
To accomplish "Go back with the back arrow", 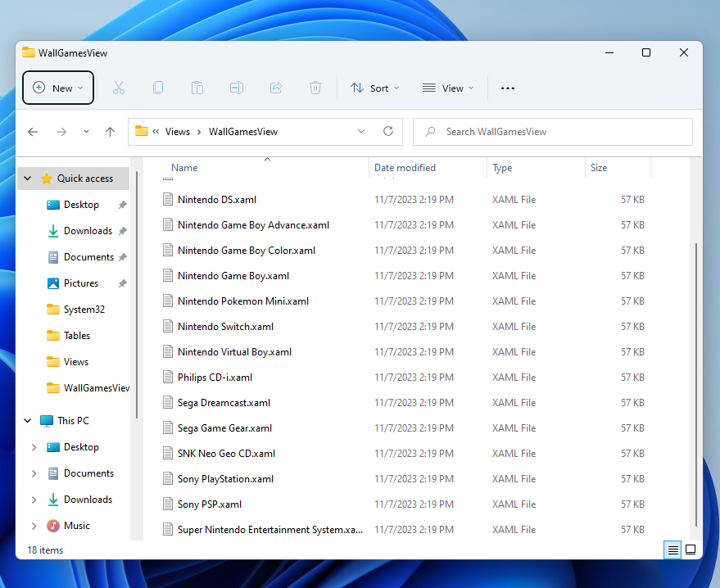I will pos(33,132).
